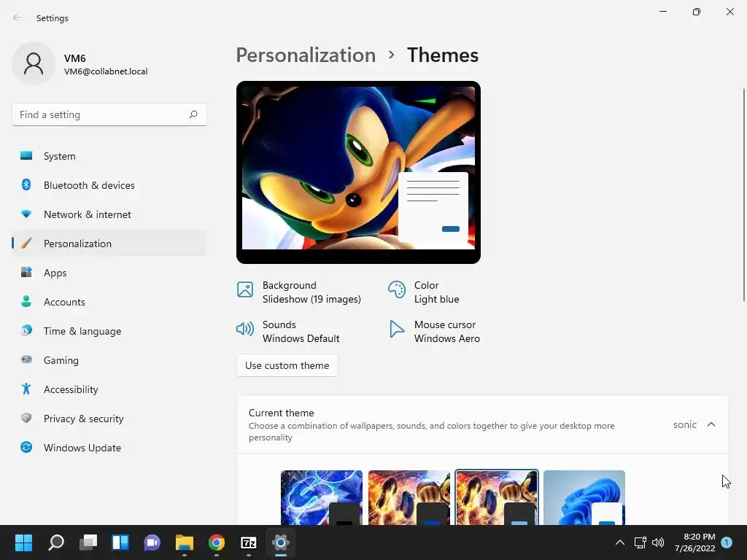
Task: Open File Explorer from the taskbar
Action: pos(185,542)
